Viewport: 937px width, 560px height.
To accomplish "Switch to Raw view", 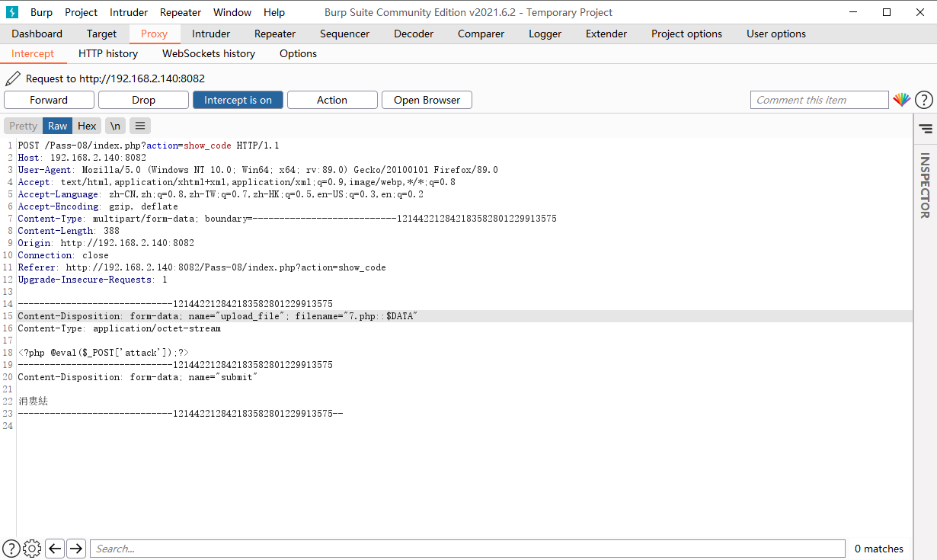I will [58, 126].
